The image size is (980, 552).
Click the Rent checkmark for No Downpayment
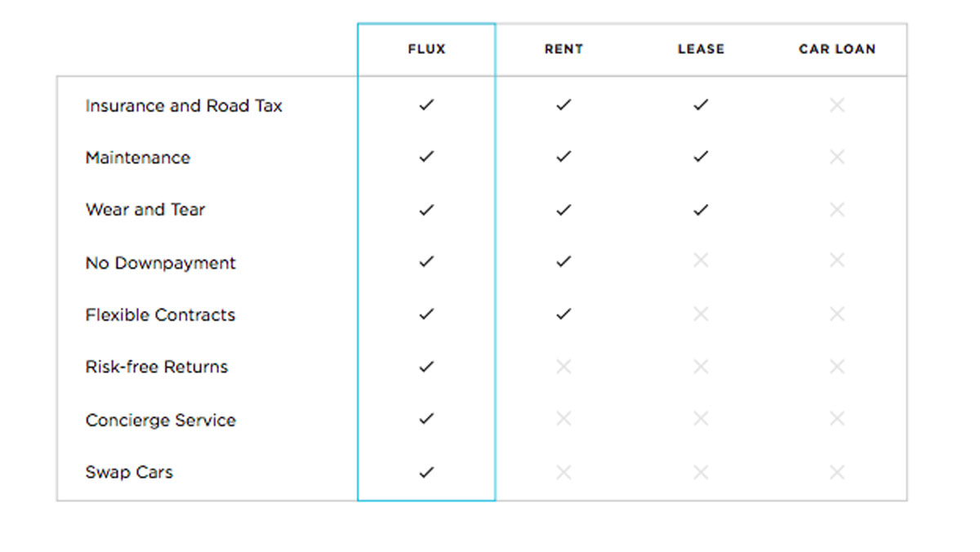563,261
